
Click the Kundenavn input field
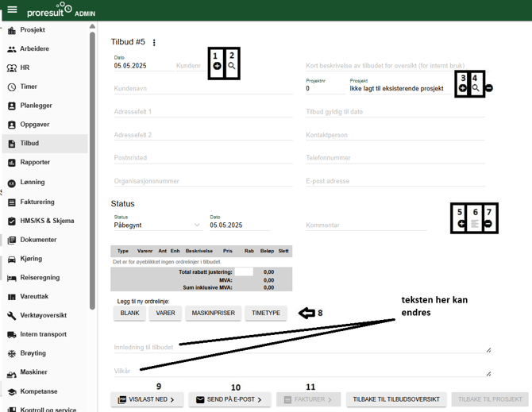202,89
